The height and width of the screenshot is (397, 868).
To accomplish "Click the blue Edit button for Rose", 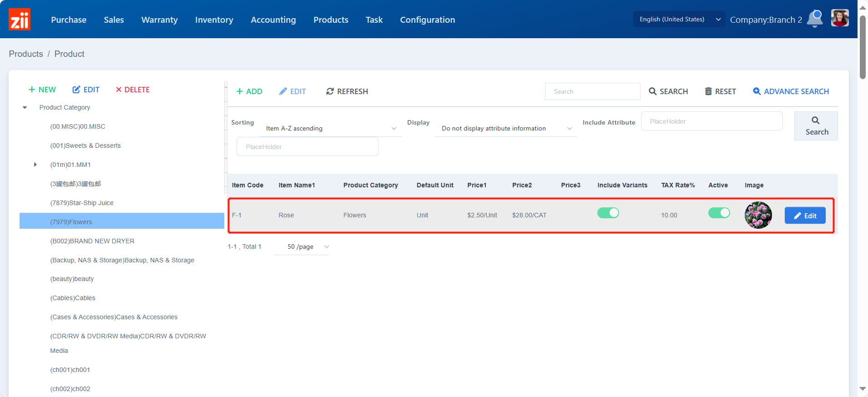I will [805, 216].
